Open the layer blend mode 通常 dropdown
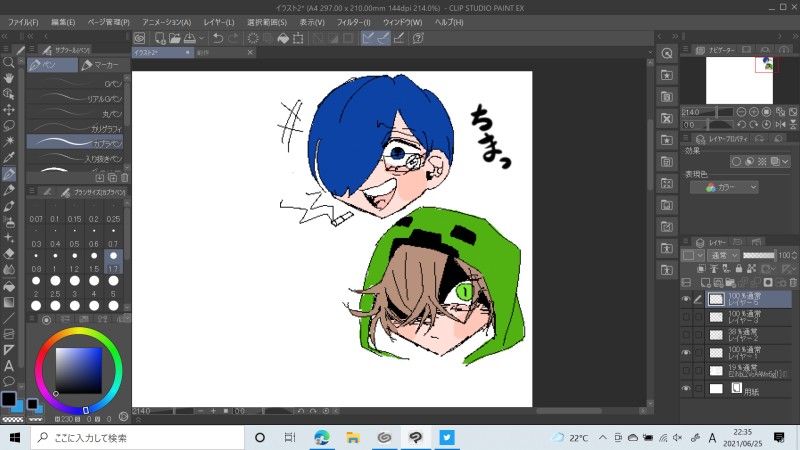This screenshot has height=450, width=800. [722, 256]
